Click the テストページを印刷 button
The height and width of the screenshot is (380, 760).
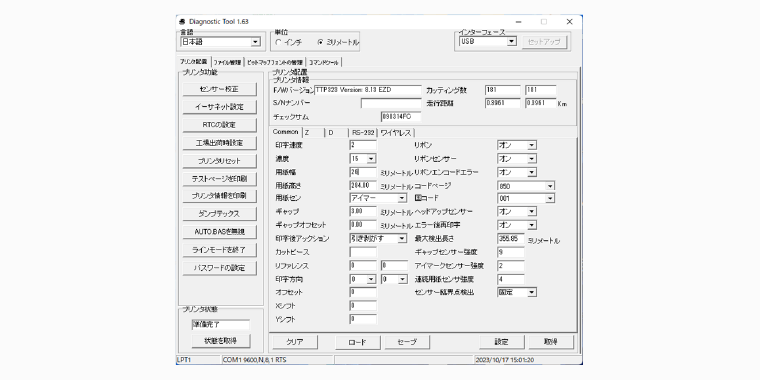[219, 179]
